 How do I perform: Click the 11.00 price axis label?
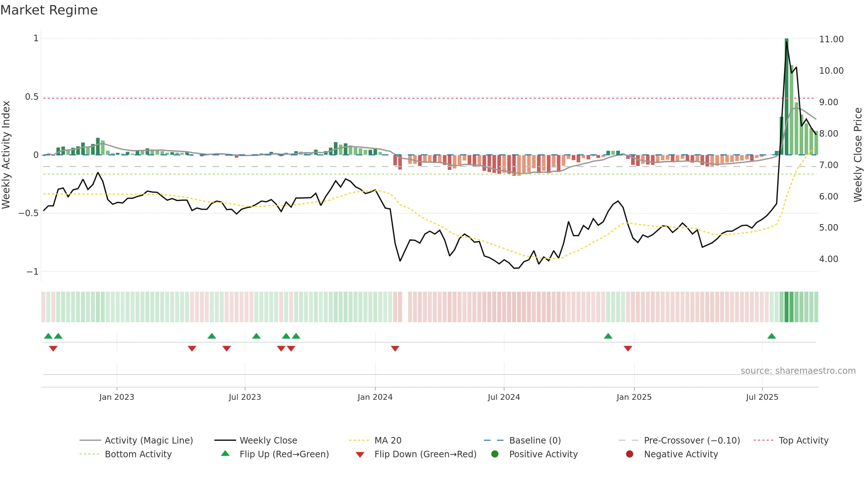831,39
